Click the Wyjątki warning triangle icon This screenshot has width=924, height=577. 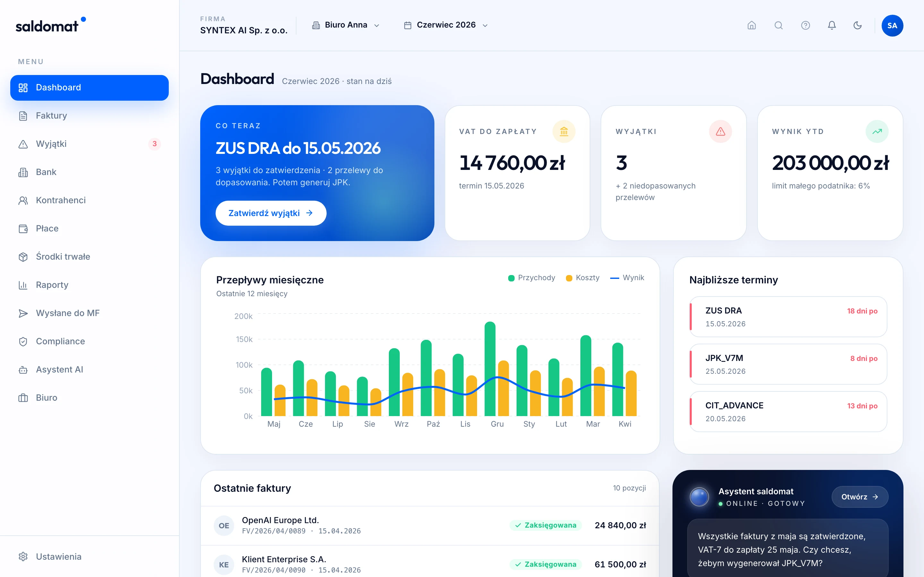pyautogui.click(x=720, y=131)
